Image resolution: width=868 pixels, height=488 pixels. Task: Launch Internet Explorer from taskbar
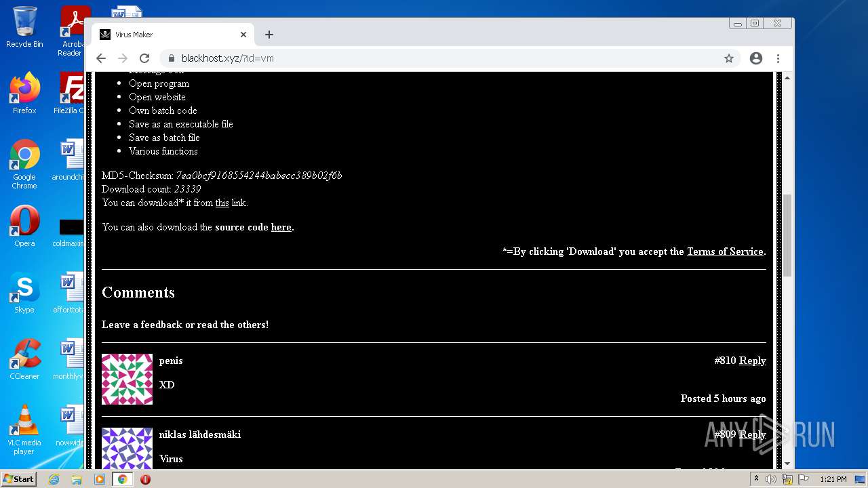click(54, 479)
